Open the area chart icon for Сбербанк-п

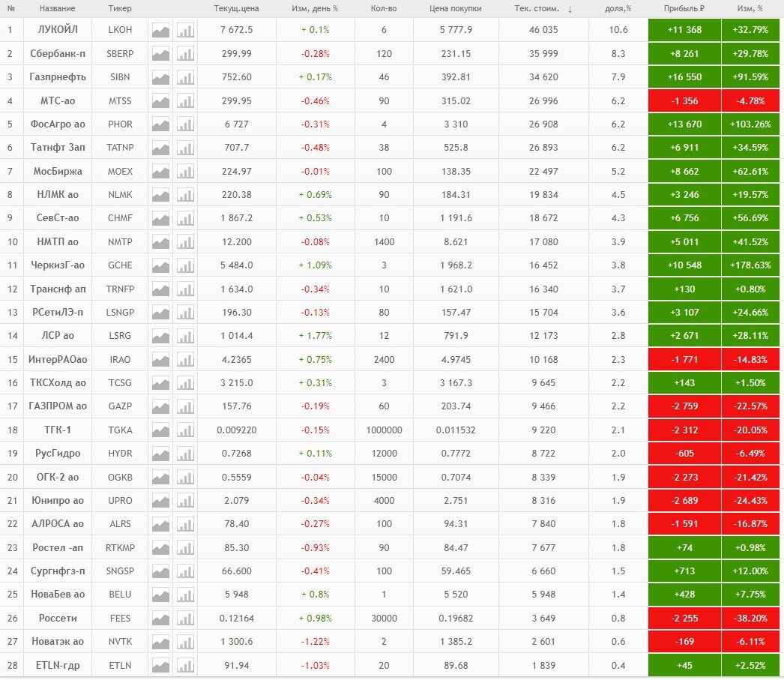(x=160, y=53)
